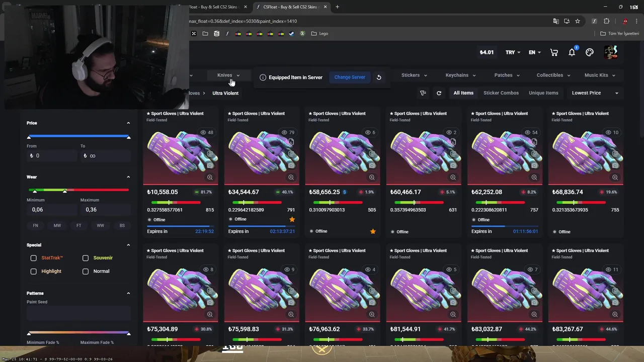Click the Wear range slider track
This screenshot has height=362, width=644.
point(78,190)
